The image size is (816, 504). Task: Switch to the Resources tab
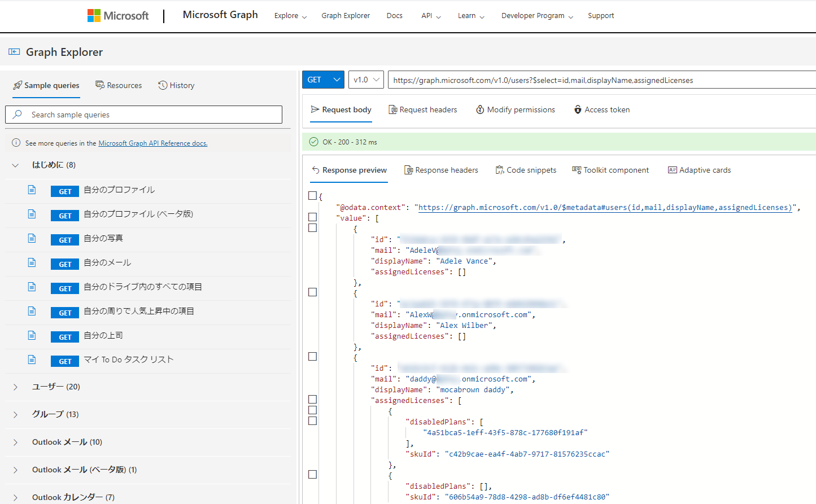click(x=119, y=85)
